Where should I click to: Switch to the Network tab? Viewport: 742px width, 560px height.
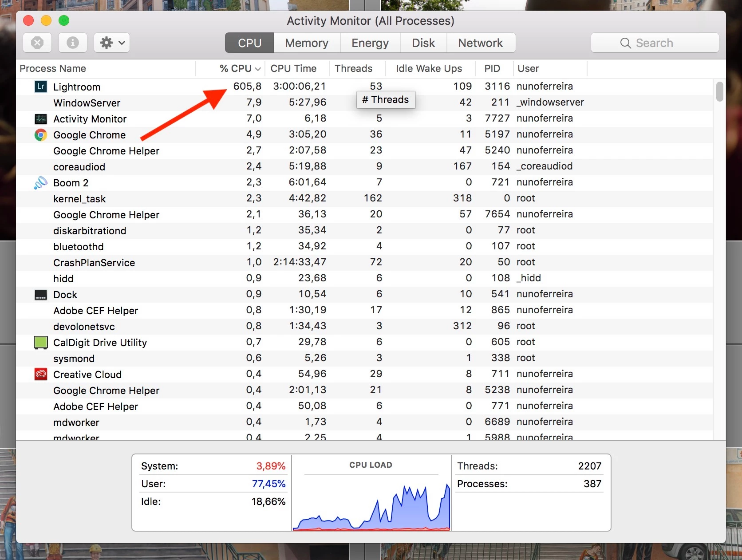pyautogui.click(x=481, y=43)
